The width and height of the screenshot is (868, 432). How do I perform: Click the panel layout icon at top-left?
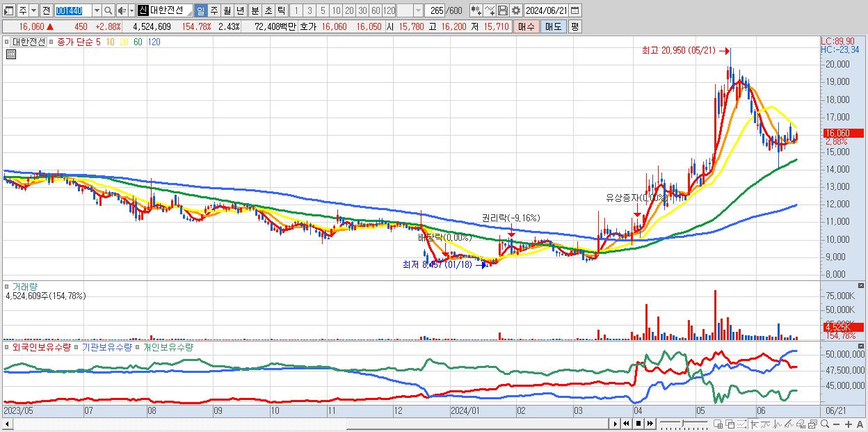point(9,10)
